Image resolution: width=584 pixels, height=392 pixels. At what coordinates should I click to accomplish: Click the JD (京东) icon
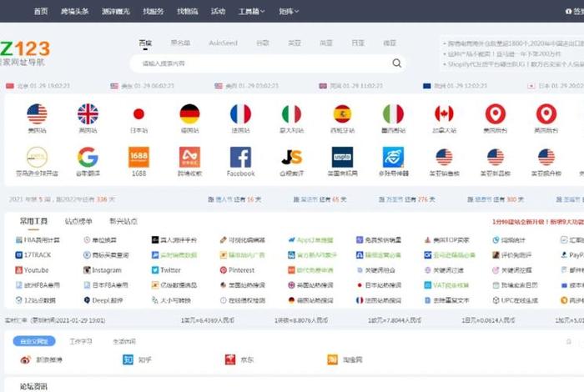230,359
